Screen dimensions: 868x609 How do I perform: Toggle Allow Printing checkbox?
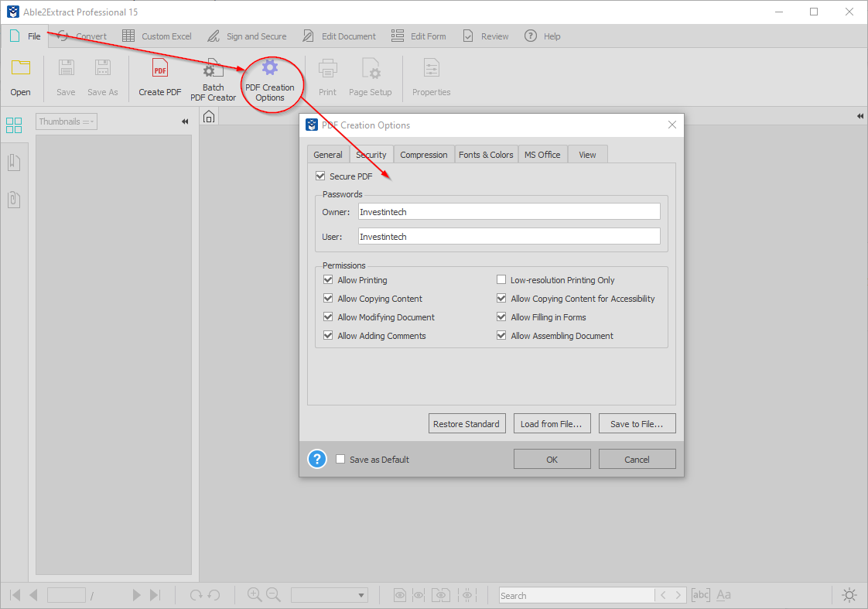point(328,279)
